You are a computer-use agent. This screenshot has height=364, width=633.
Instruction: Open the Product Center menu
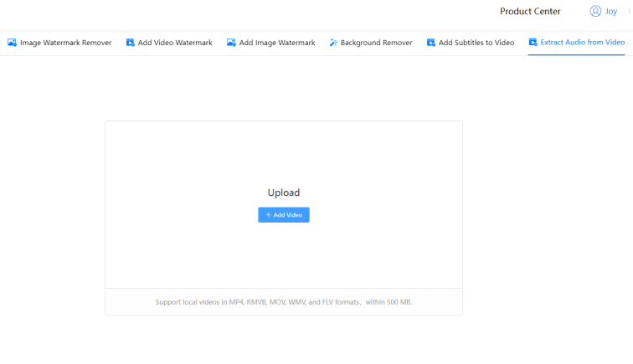530,12
